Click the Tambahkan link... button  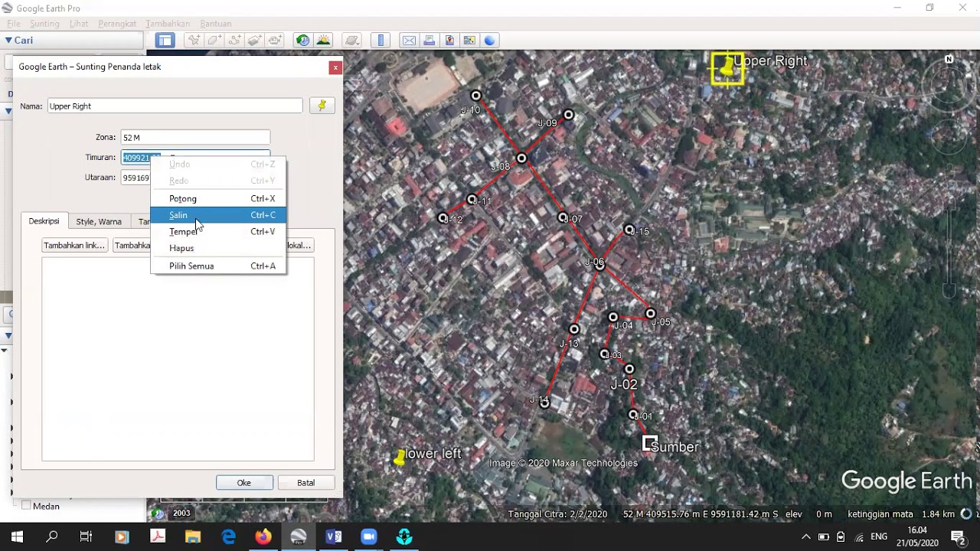point(74,246)
